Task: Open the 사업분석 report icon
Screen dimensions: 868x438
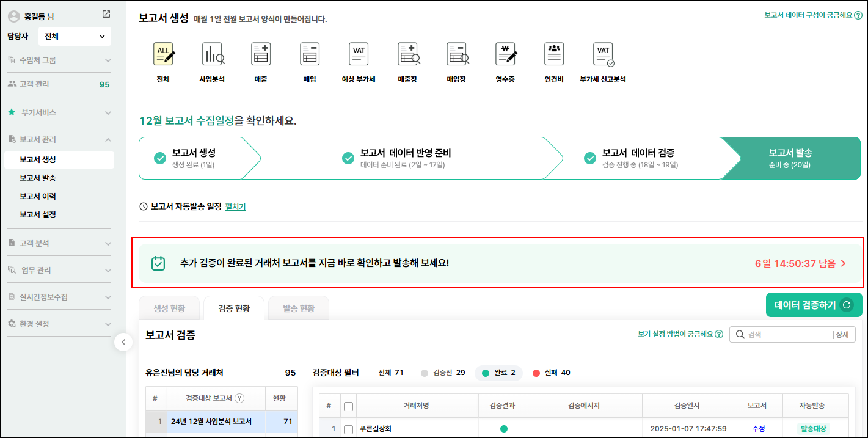Action: (212, 55)
